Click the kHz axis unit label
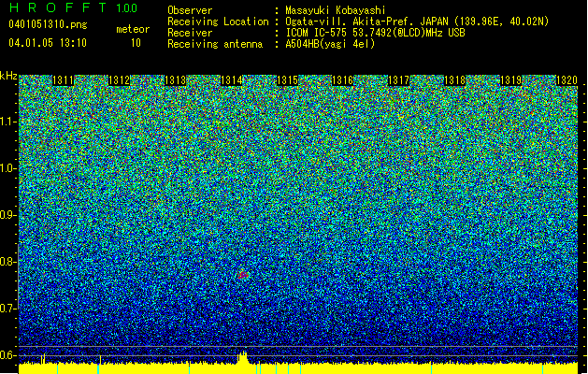588x374 pixels. point(8,76)
